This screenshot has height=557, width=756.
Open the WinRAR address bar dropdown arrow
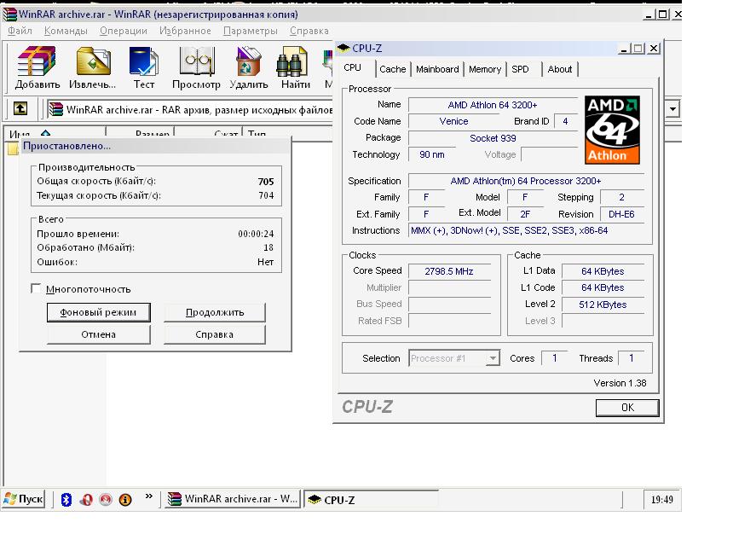[672, 109]
